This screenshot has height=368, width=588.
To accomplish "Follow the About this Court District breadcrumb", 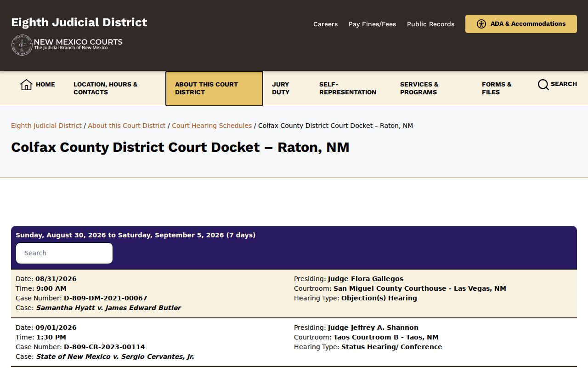I will coord(127,126).
